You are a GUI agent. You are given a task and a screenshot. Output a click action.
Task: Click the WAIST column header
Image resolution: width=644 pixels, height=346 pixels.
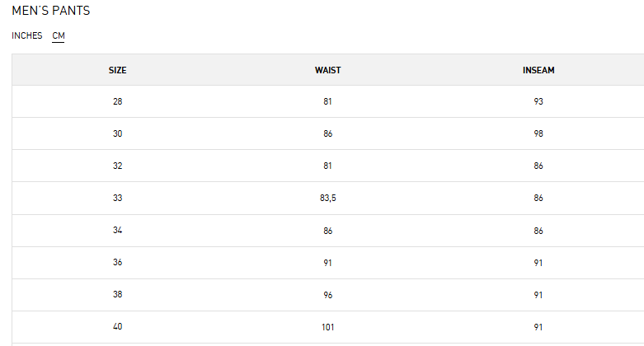coord(327,70)
